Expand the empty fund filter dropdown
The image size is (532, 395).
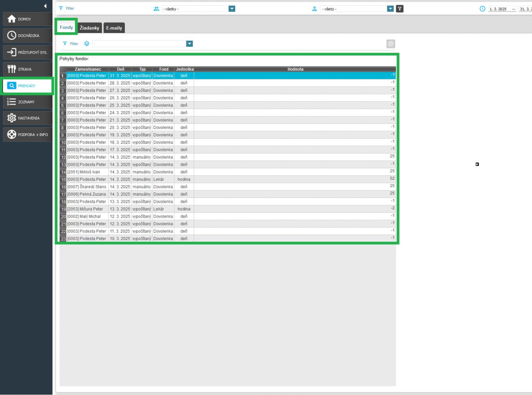coord(190,44)
